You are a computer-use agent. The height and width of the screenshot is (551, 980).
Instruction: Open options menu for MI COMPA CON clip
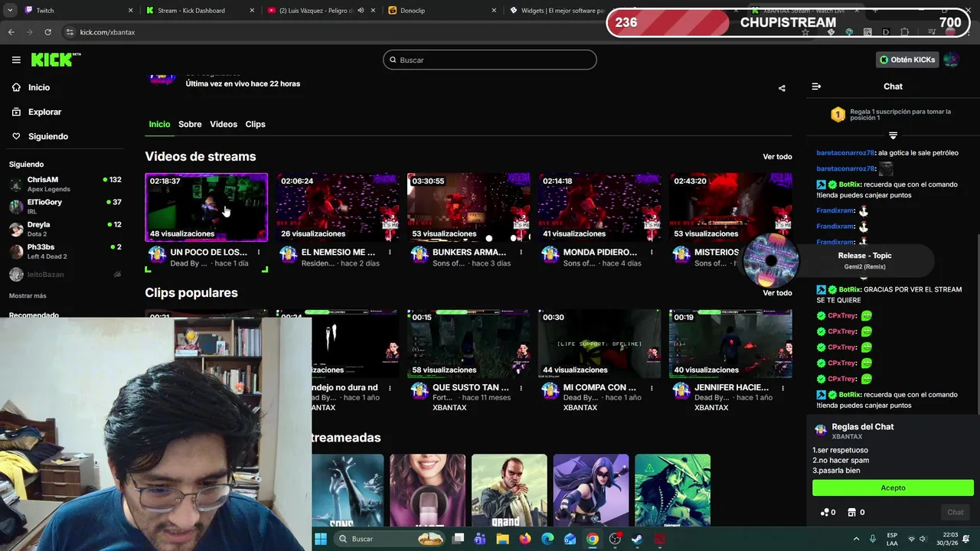(x=652, y=388)
